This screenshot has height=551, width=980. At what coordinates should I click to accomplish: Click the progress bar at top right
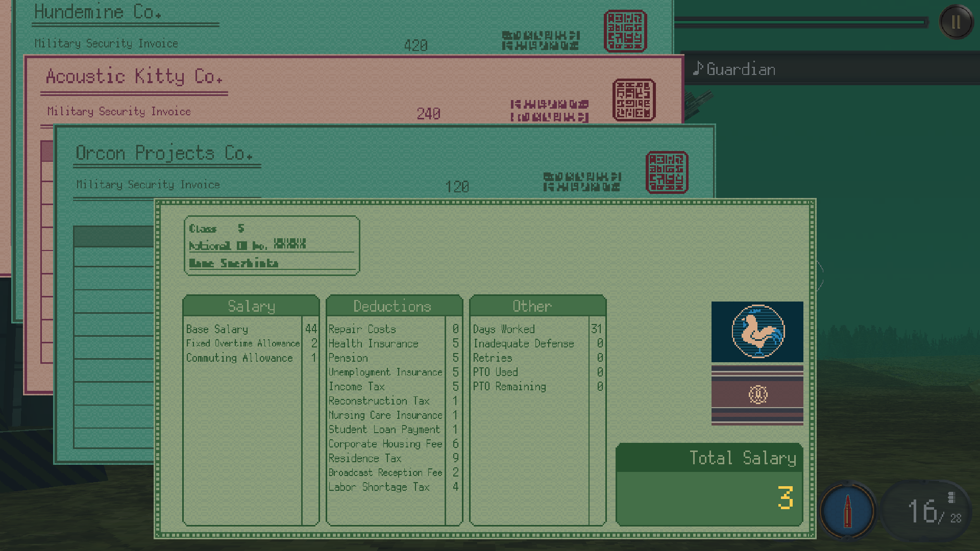point(801,21)
